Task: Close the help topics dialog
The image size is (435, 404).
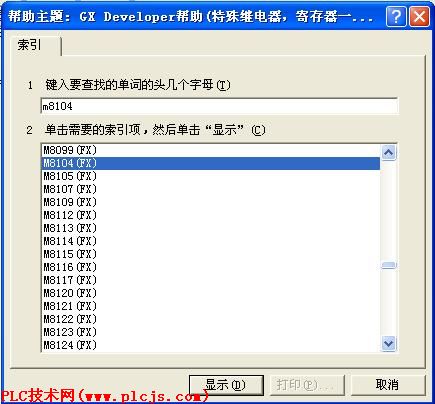Action: (419, 16)
